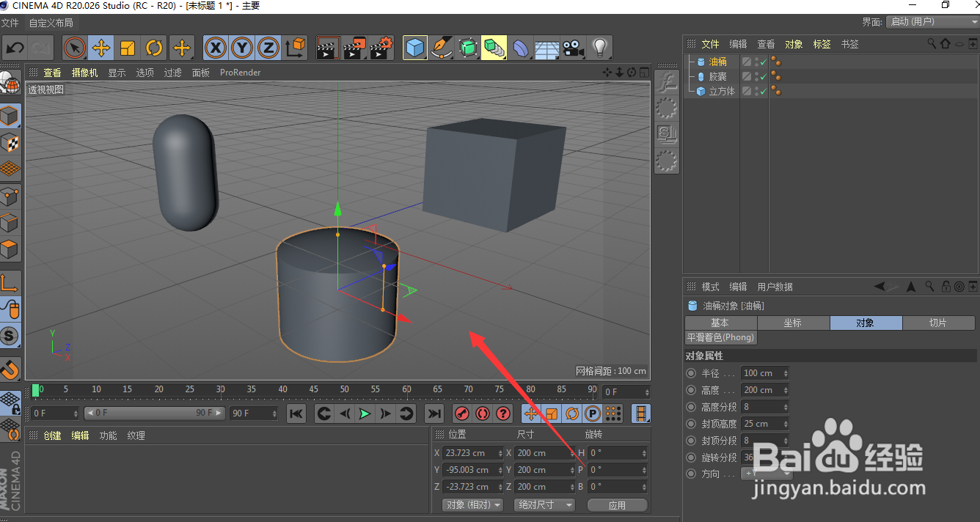The height and width of the screenshot is (522, 980).
Task: Add a light bulb object
Action: pos(600,49)
